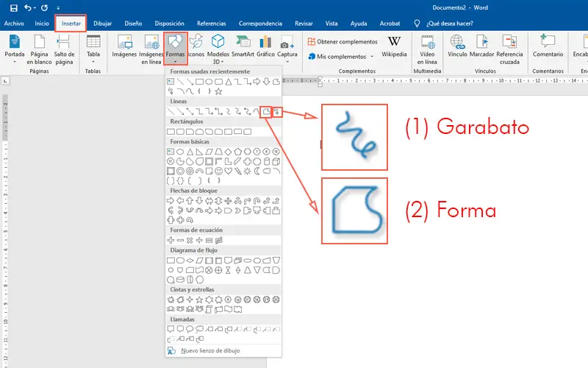Pick the first rectangle in Rectángulos section
This screenshot has height=368, width=588.
(171, 132)
